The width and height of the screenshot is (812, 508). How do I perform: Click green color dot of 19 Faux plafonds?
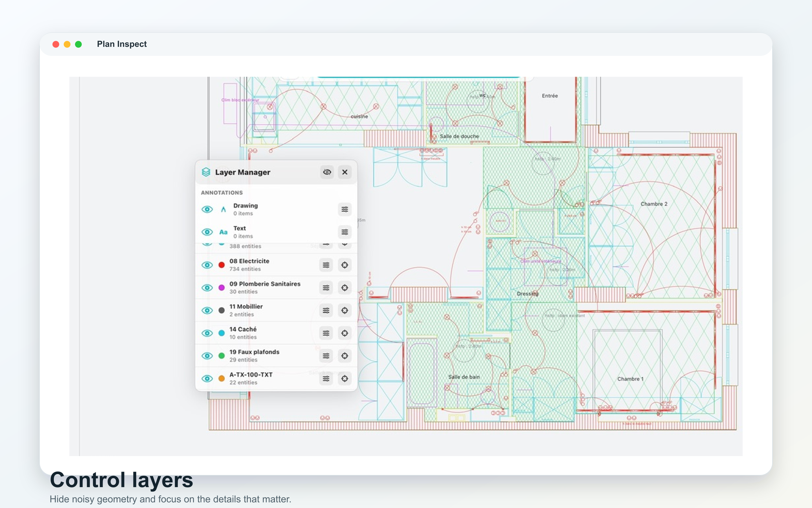(221, 356)
